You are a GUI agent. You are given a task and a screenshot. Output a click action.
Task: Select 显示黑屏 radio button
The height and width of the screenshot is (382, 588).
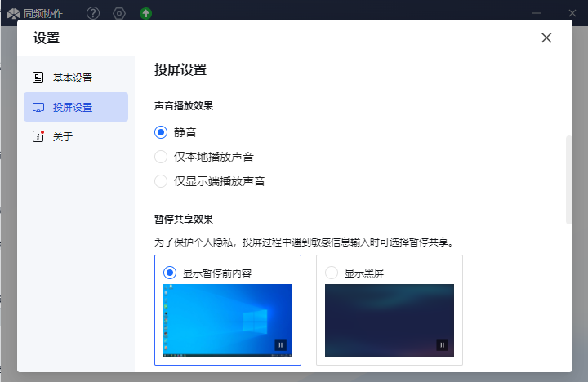[x=332, y=273]
